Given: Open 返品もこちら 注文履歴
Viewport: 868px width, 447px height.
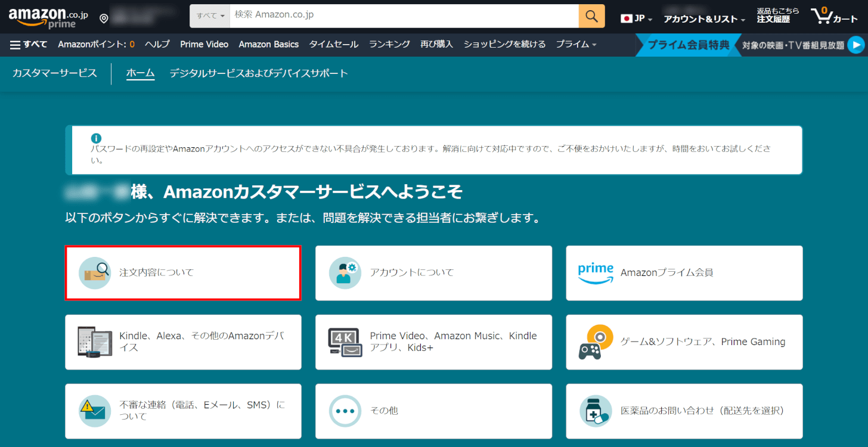Looking at the screenshot, I should 777,15.
